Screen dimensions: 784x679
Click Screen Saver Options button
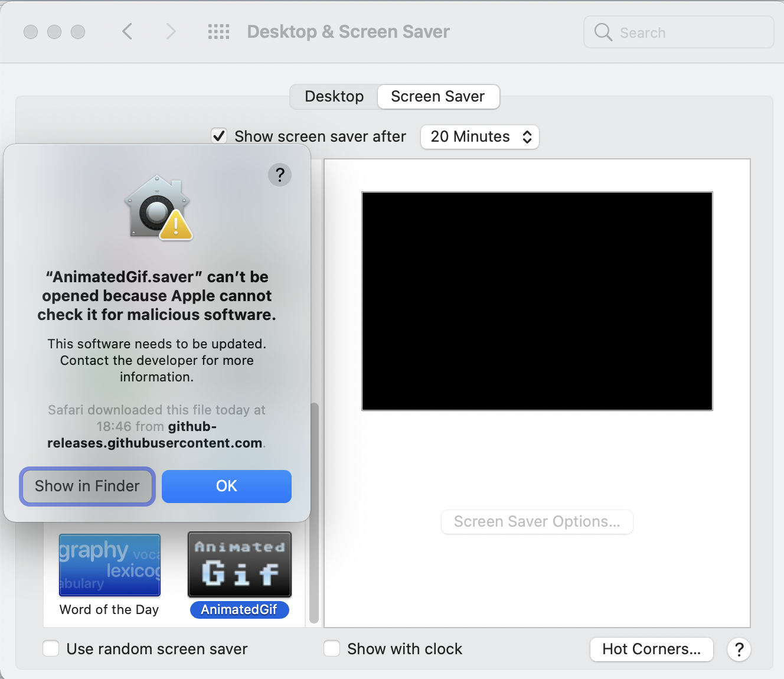point(537,522)
